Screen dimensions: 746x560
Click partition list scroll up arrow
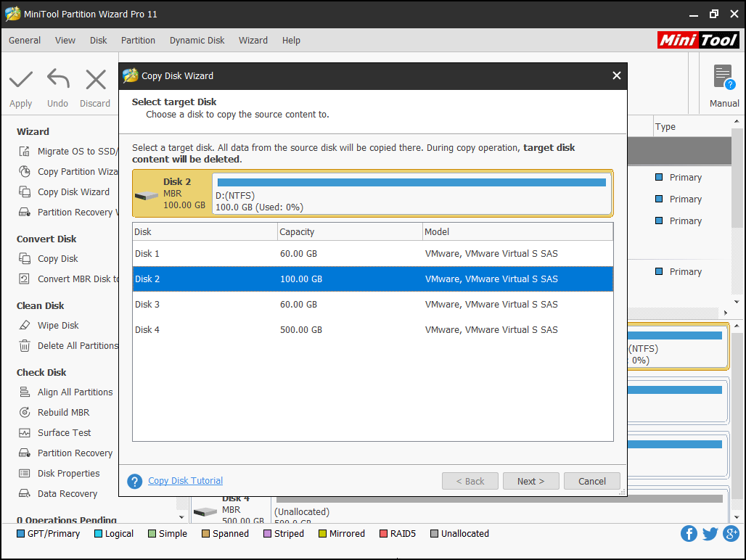tap(737, 121)
